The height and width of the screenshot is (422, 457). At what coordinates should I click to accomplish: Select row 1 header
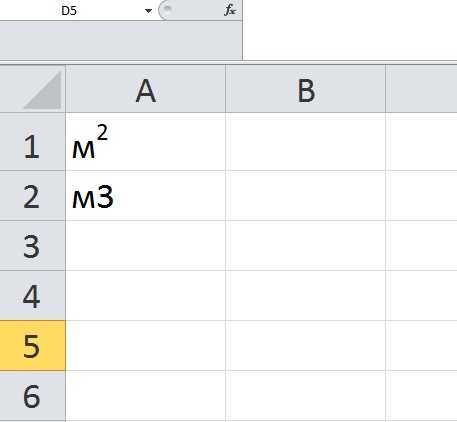pyautogui.click(x=32, y=142)
